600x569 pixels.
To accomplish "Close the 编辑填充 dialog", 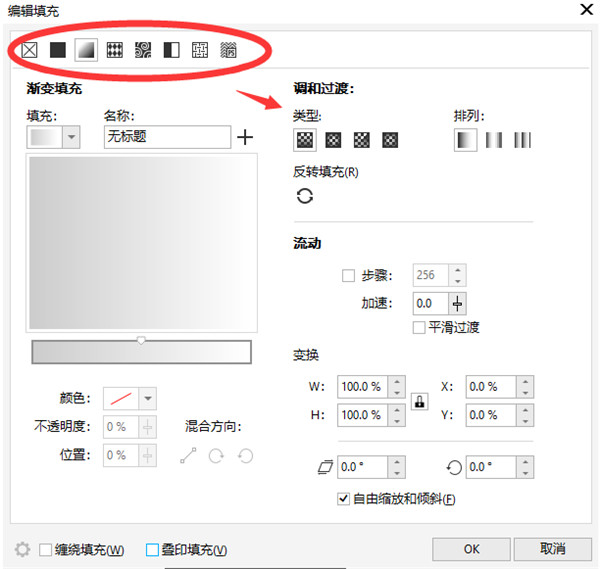I will tap(587, 9).
